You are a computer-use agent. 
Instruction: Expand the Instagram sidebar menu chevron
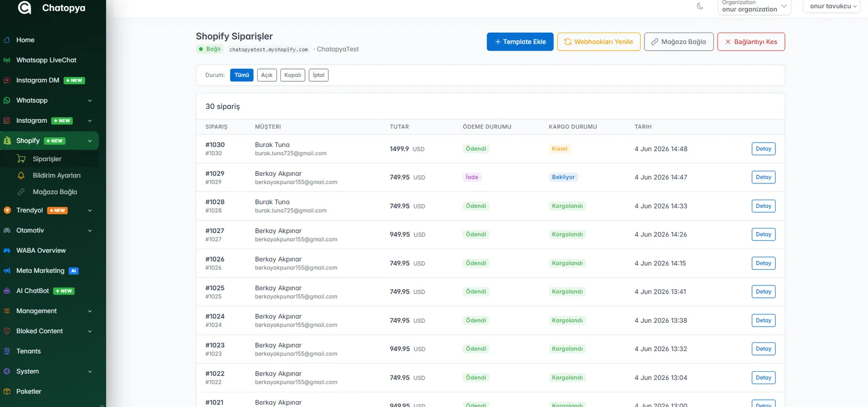[x=90, y=120]
